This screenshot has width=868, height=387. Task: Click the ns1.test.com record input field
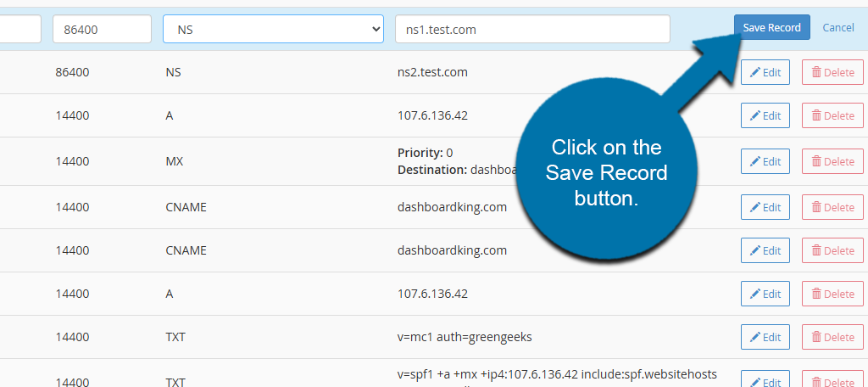click(532, 29)
